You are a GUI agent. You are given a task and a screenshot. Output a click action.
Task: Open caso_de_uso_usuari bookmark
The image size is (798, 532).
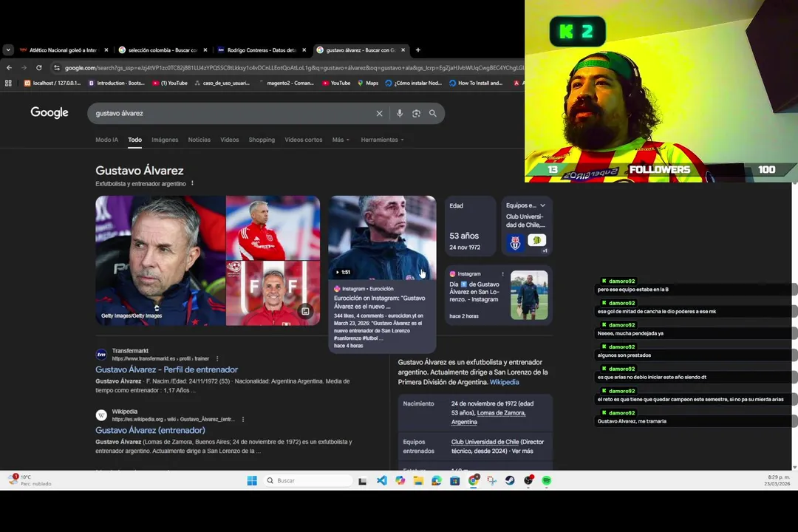tap(222, 83)
